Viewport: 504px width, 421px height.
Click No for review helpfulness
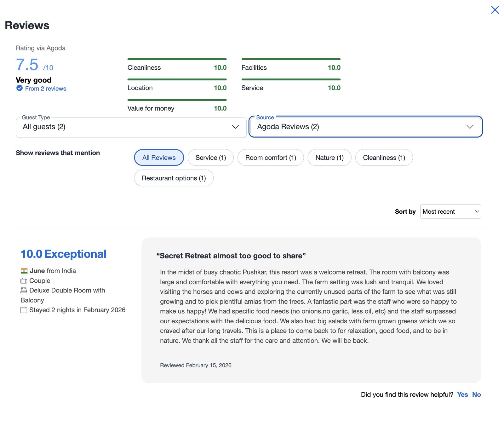coord(477,395)
